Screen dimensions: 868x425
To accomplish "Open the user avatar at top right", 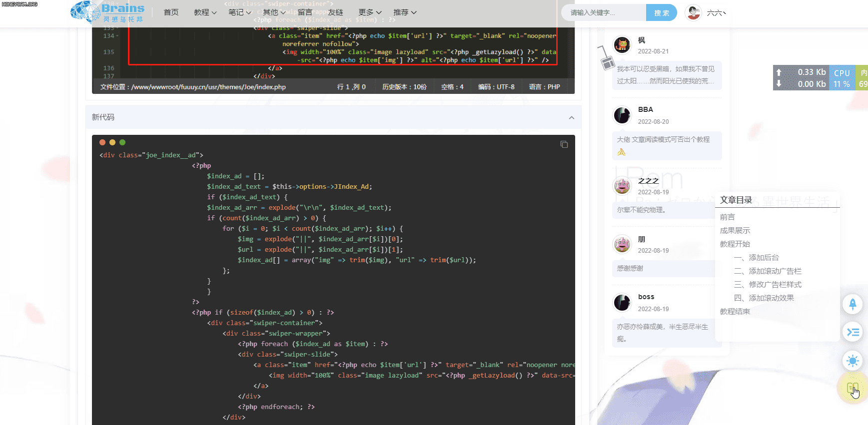I will (693, 12).
